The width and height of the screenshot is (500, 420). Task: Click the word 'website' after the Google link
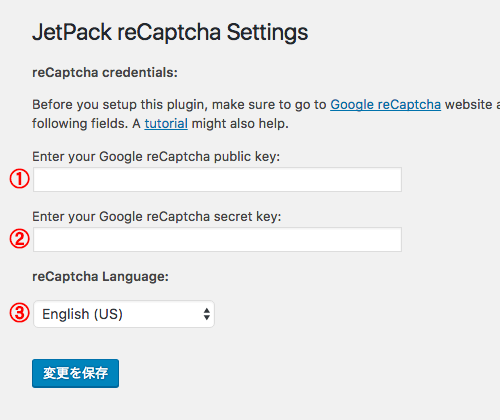tap(468, 105)
